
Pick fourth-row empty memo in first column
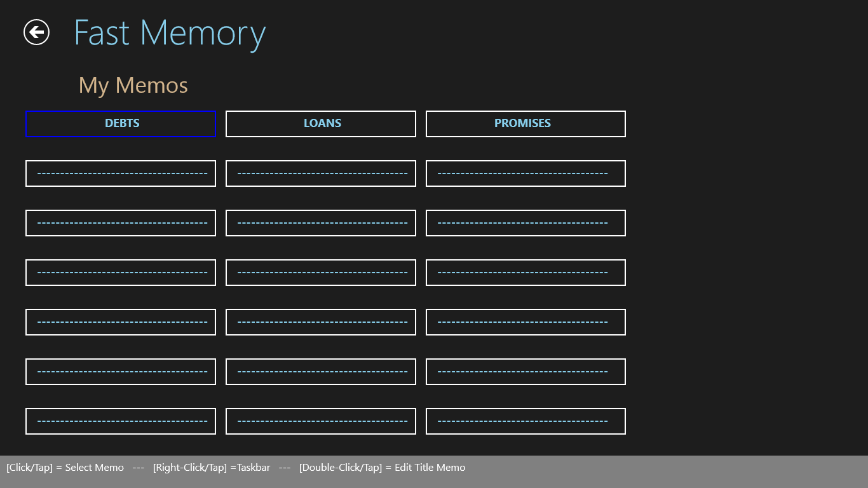[x=121, y=273]
